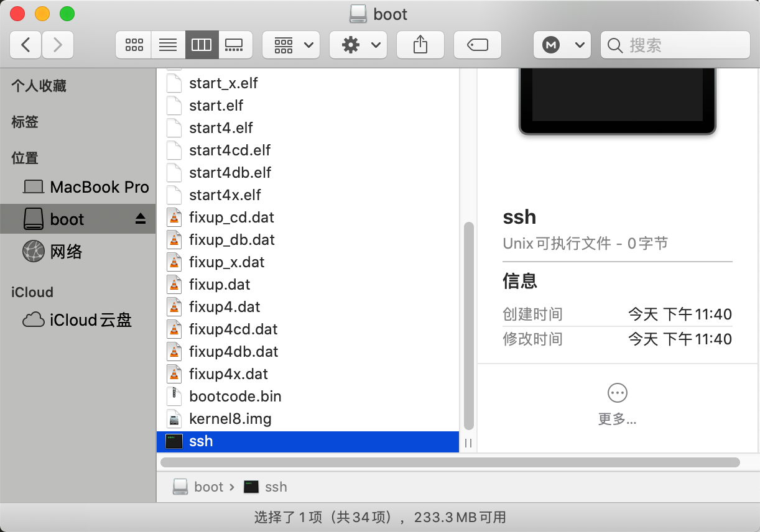
Task: Open the M extension dropdown in the toolbar
Action: tap(562, 45)
